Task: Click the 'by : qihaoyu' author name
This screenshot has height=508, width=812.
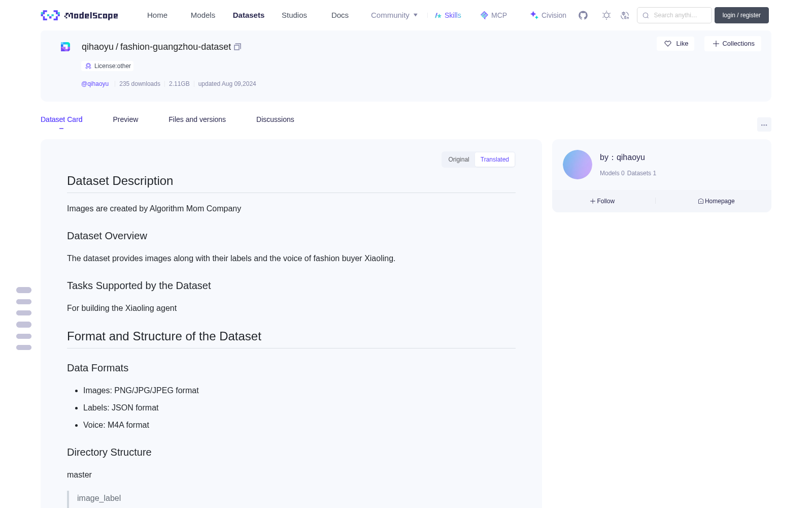Action: 622,157
